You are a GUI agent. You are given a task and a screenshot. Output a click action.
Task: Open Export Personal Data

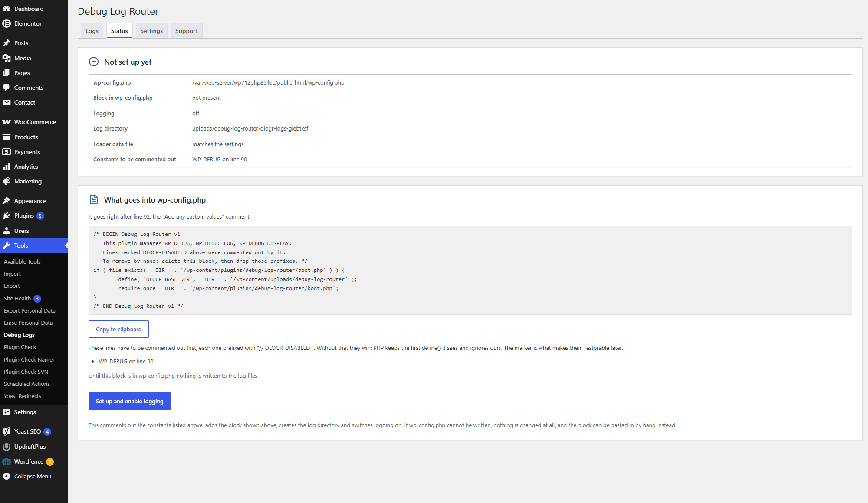tap(30, 310)
